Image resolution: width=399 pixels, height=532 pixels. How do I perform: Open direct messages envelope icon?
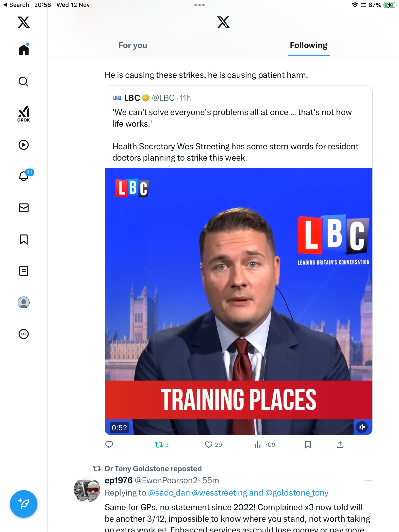click(x=24, y=208)
